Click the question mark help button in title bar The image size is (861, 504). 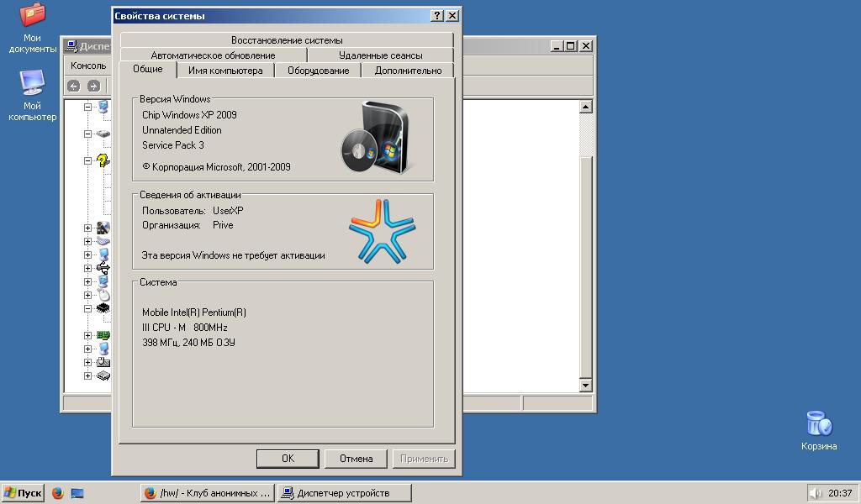tap(437, 16)
